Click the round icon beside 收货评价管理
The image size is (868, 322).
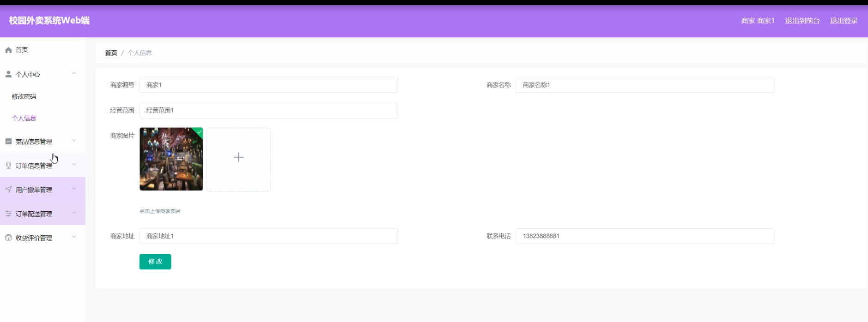click(x=8, y=238)
